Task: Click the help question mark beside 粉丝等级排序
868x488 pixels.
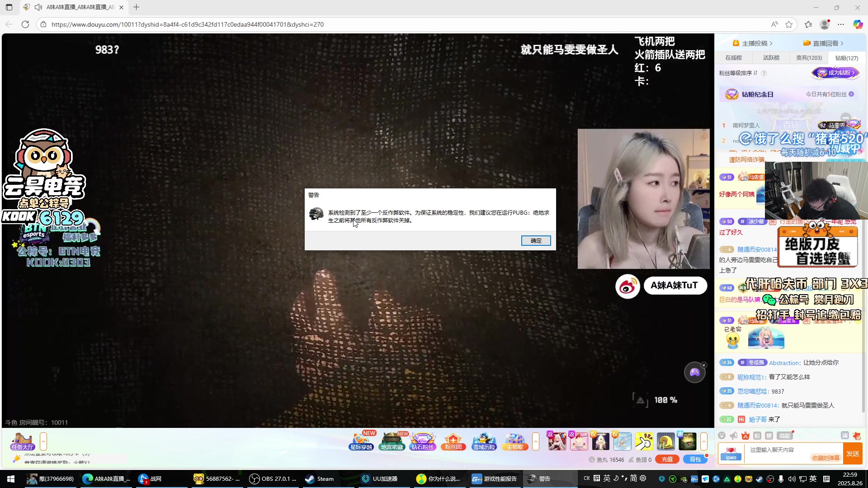Action: (x=764, y=73)
